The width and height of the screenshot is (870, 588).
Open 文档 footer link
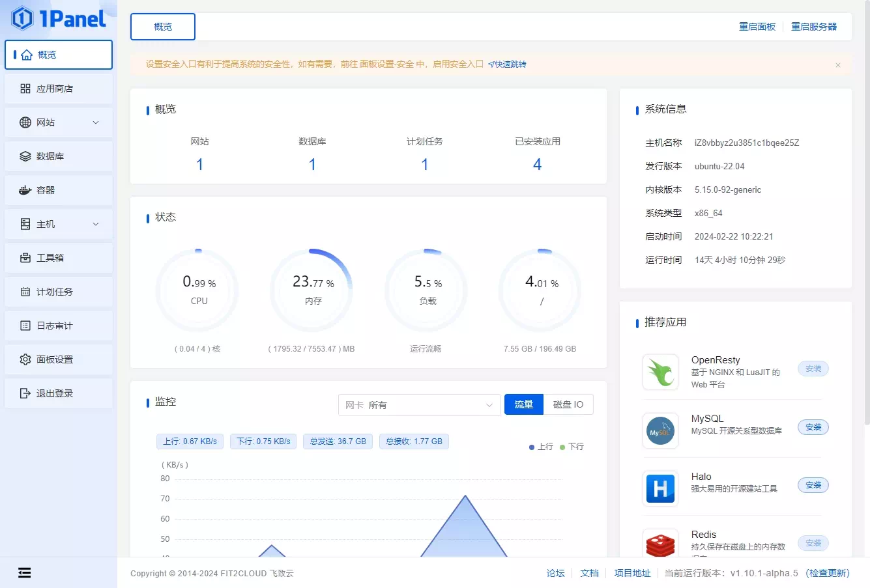[x=589, y=573]
